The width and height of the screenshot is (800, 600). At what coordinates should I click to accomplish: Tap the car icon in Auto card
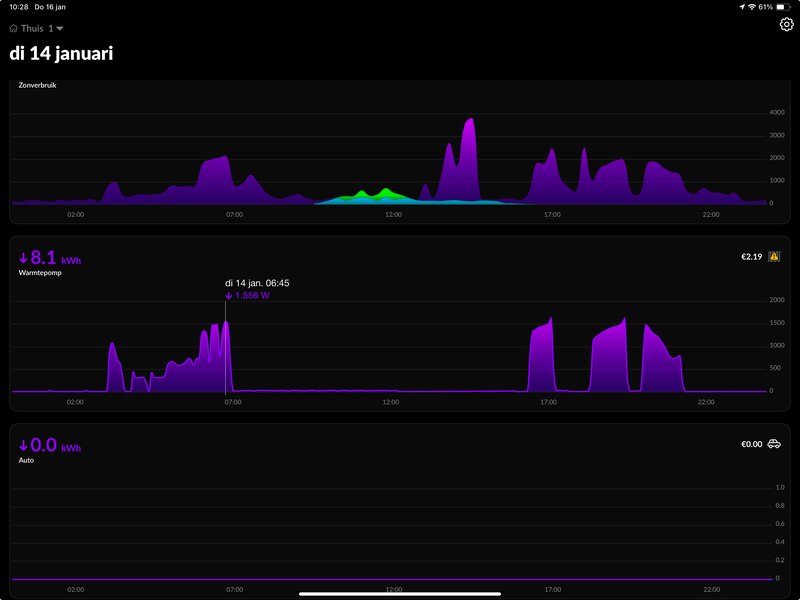pos(774,444)
